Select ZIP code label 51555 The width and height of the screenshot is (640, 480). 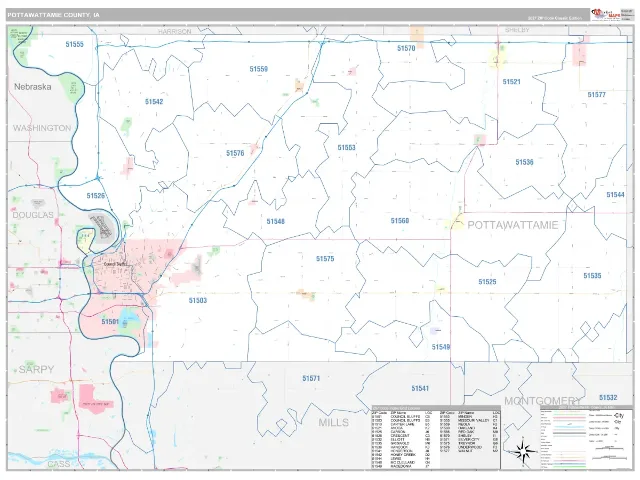75,44
